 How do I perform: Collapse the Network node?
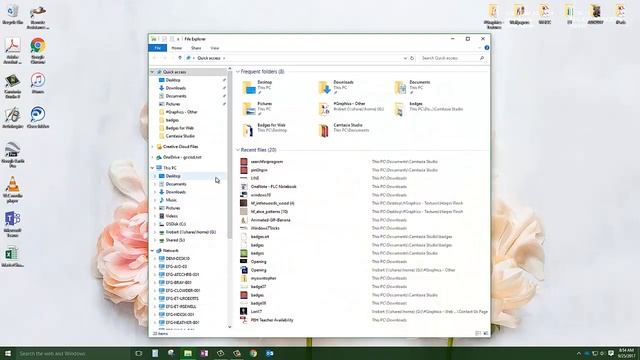(x=153, y=251)
